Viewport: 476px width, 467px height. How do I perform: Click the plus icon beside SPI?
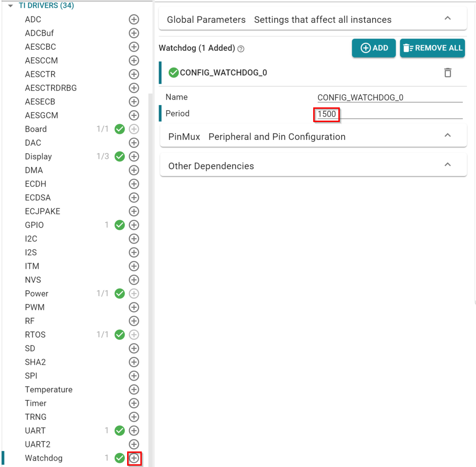pos(134,376)
